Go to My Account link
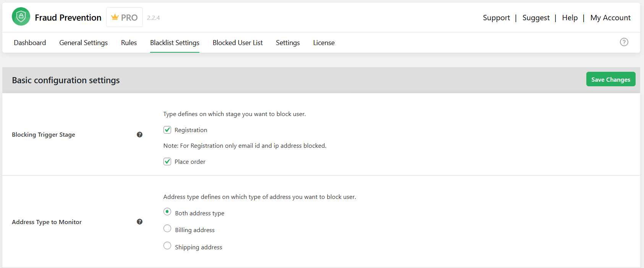 [610, 18]
